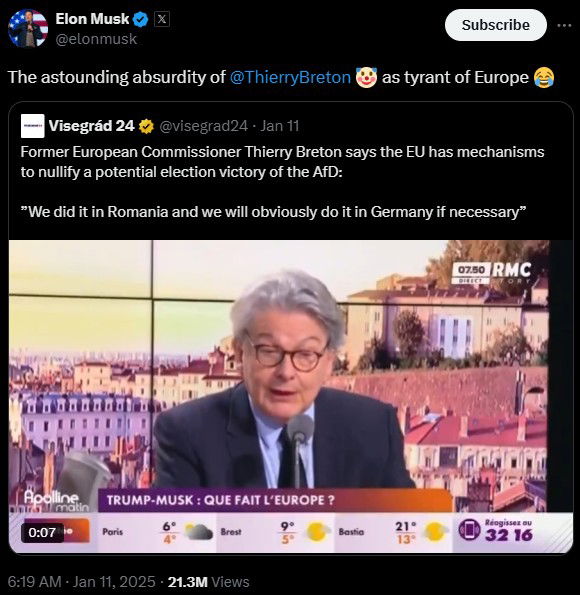Image resolution: width=580 pixels, height=595 pixels.
Task: Open Elon Musk's profile avatar
Action: (x=28, y=28)
